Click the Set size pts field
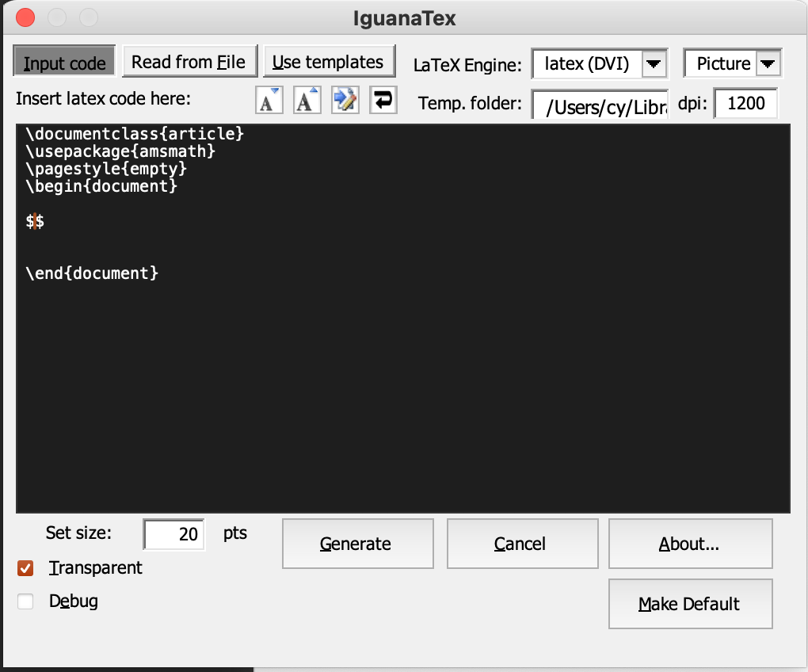The image size is (808, 672). [x=174, y=535]
